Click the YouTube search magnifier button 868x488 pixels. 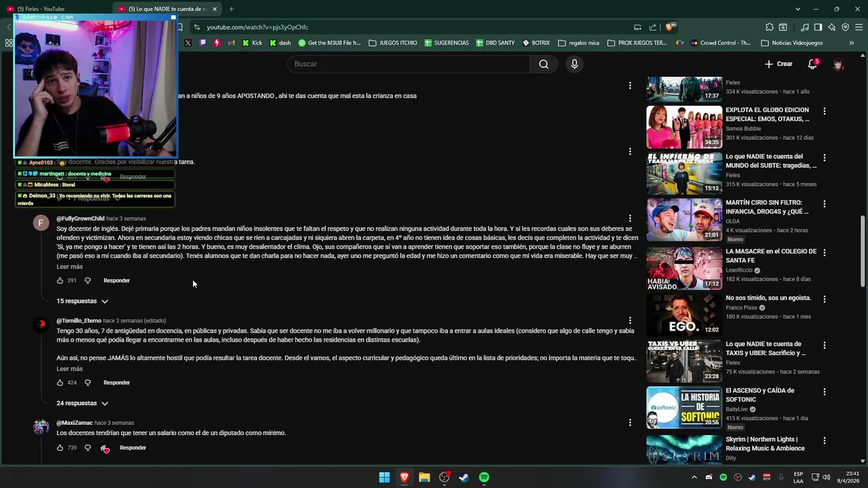pyautogui.click(x=544, y=64)
